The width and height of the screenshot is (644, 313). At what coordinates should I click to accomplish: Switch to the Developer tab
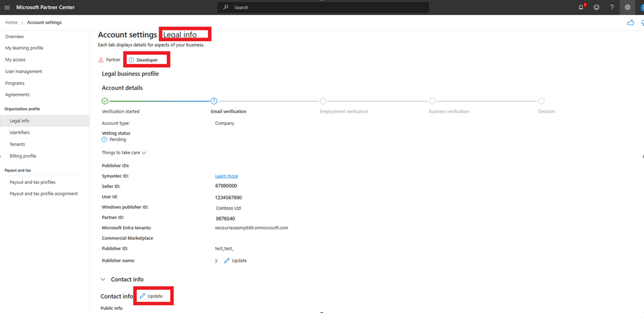(143, 60)
